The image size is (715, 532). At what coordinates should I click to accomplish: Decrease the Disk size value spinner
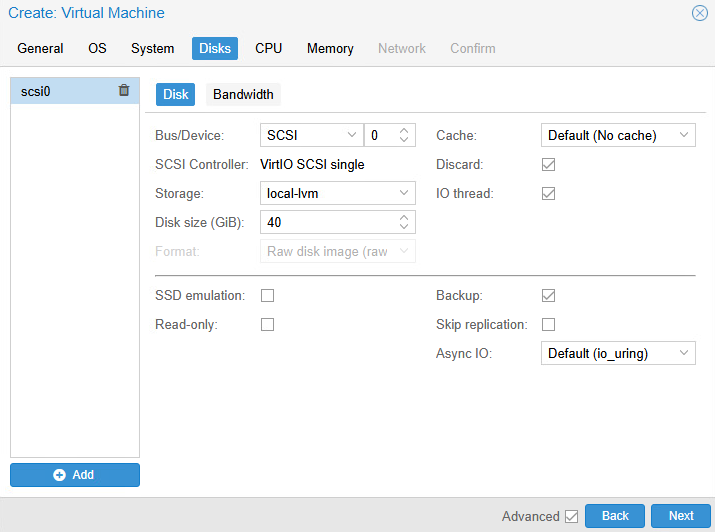click(x=404, y=227)
